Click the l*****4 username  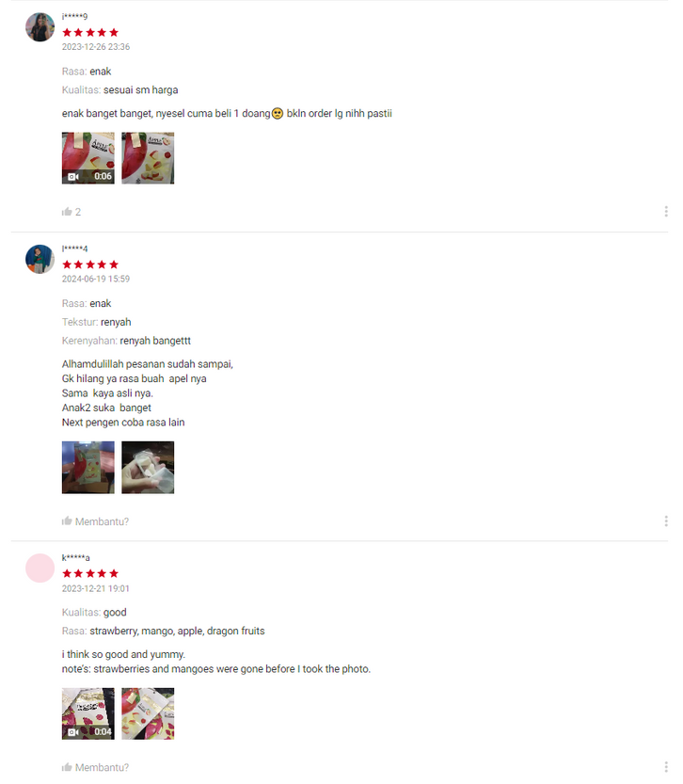click(74, 248)
